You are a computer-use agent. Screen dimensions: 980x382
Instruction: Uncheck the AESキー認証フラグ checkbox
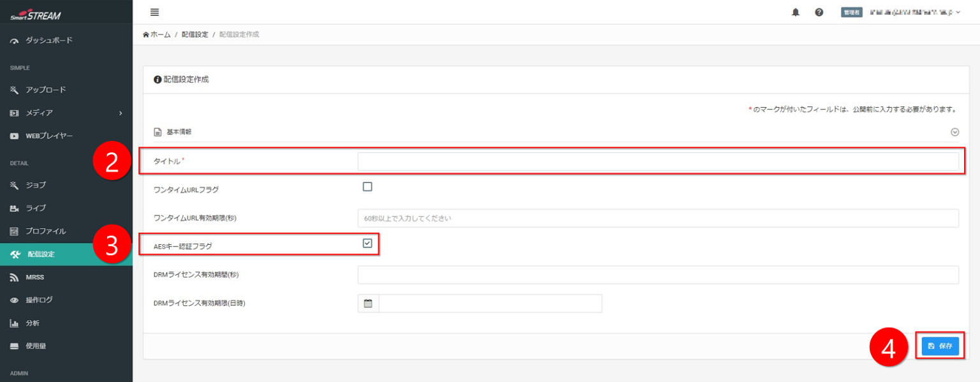367,243
